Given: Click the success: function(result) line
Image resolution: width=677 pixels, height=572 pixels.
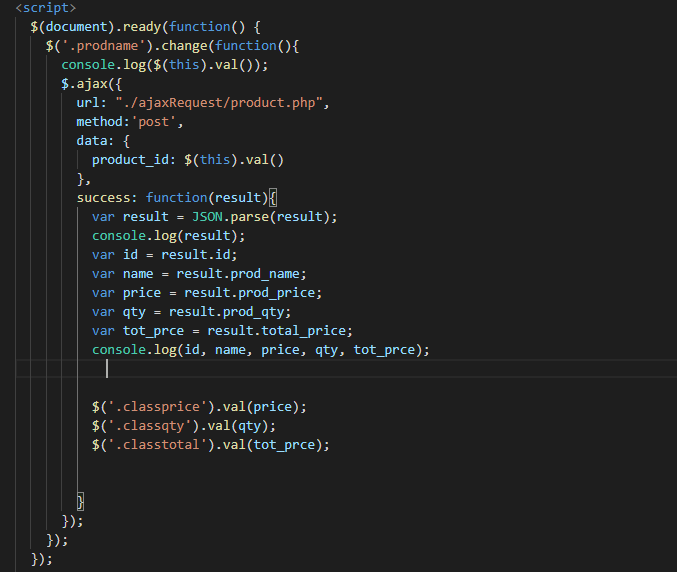Looking at the screenshot, I should tap(177, 198).
